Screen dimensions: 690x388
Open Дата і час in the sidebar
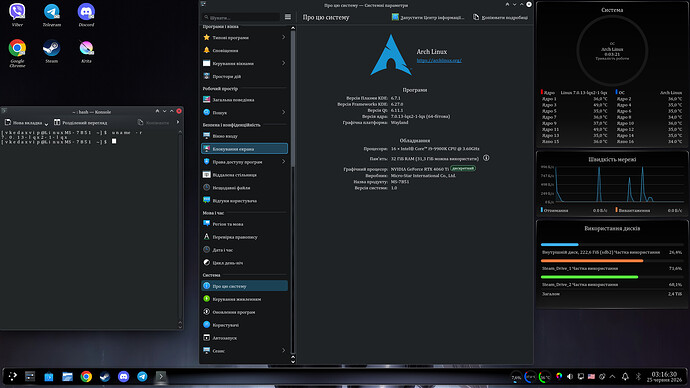click(245, 250)
